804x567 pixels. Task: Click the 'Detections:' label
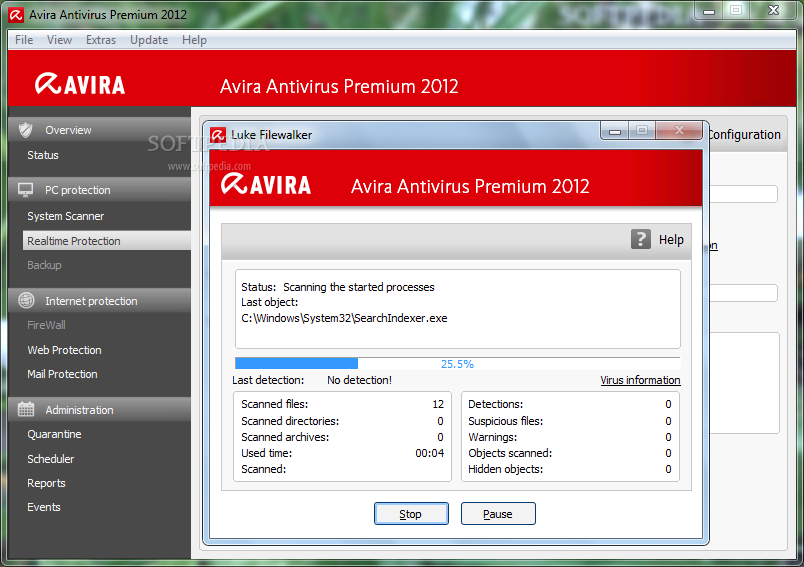(x=495, y=404)
